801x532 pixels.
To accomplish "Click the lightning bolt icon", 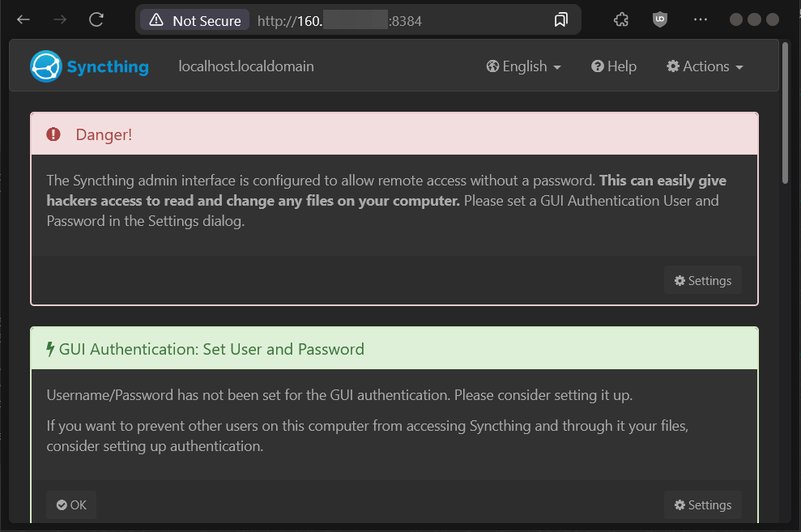I will click(x=50, y=349).
